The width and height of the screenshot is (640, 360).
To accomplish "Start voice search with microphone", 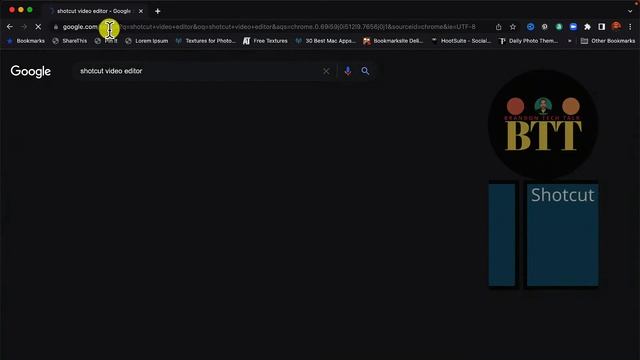I will coord(347,71).
